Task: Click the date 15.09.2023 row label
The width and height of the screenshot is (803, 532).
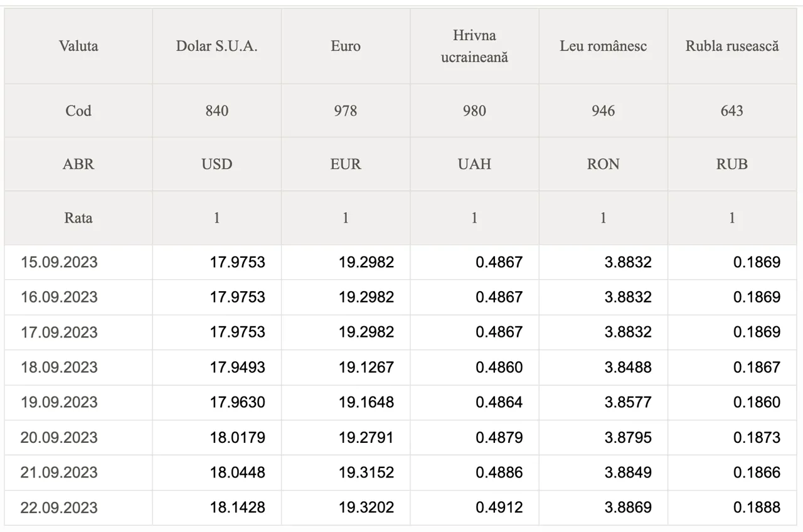Action: [x=59, y=262]
